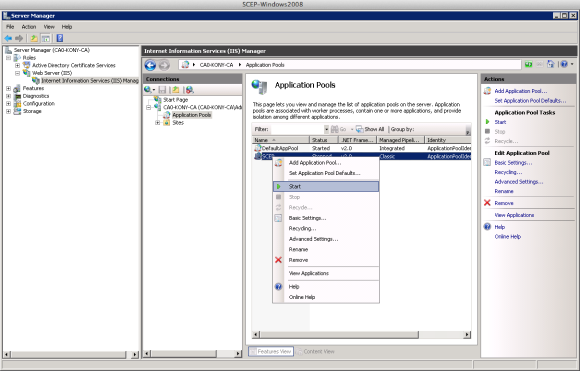Click the Filter text input field
Viewport: 580px width, 371px height.
(297, 129)
